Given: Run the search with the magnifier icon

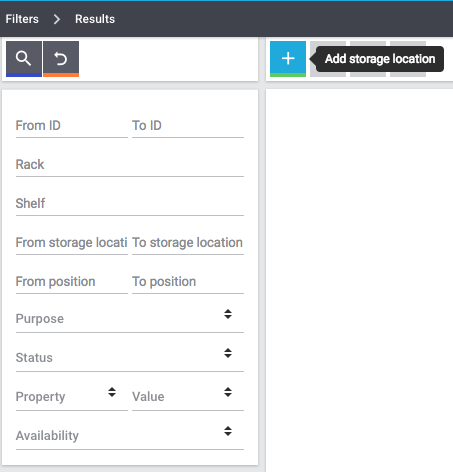Looking at the screenshot, I should coord(24,59).
